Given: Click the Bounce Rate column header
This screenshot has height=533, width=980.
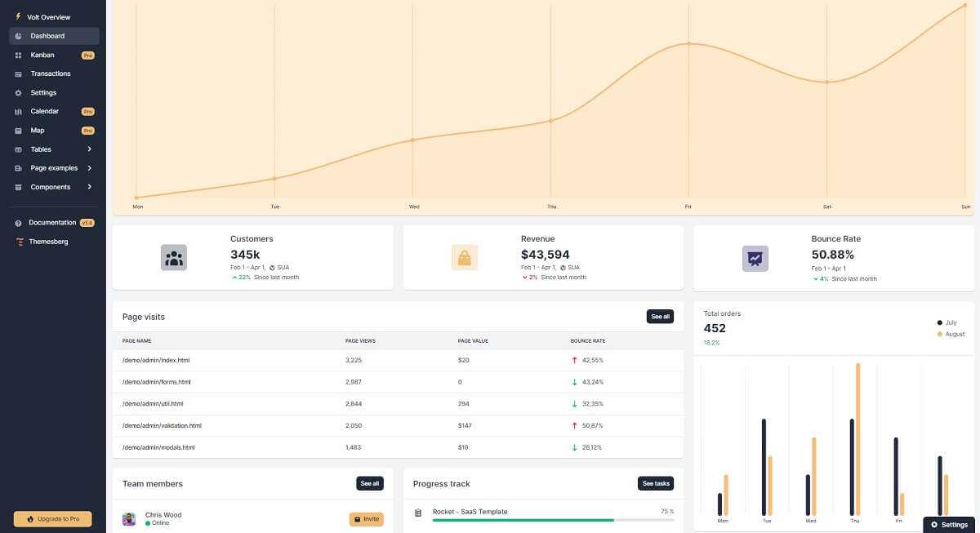Looking at the screenshot, I should (588, 340).
